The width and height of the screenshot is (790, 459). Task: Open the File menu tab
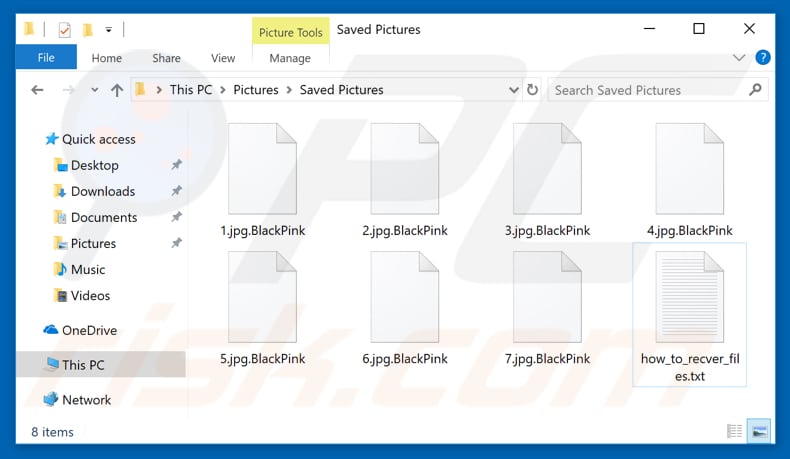(x=46, y=58)
